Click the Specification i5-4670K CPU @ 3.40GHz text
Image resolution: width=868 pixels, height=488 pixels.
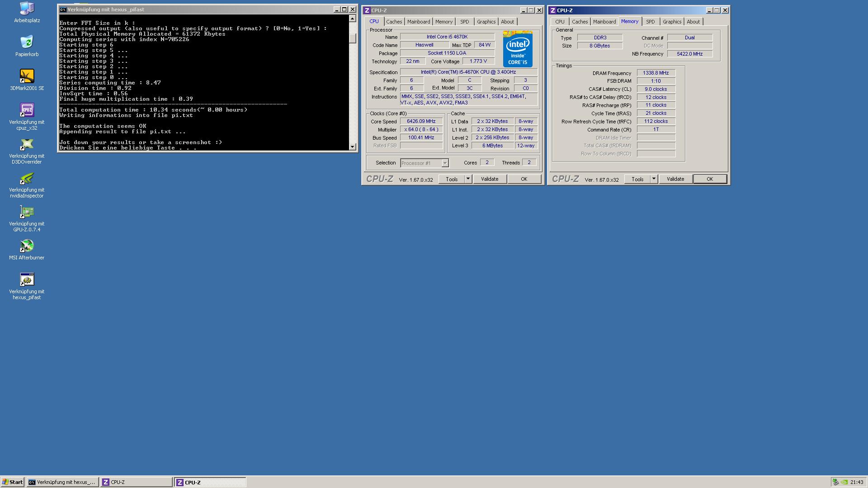469,72
